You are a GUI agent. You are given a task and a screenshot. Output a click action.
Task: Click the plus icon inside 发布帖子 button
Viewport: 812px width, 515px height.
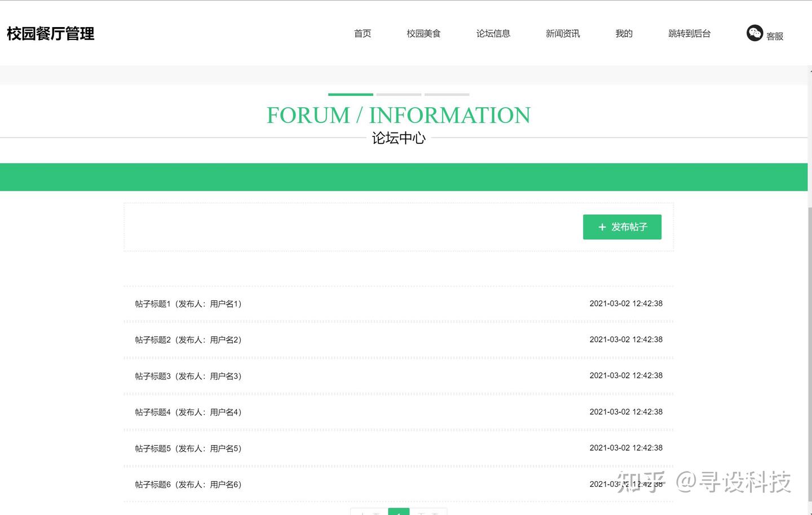[602, 227]
